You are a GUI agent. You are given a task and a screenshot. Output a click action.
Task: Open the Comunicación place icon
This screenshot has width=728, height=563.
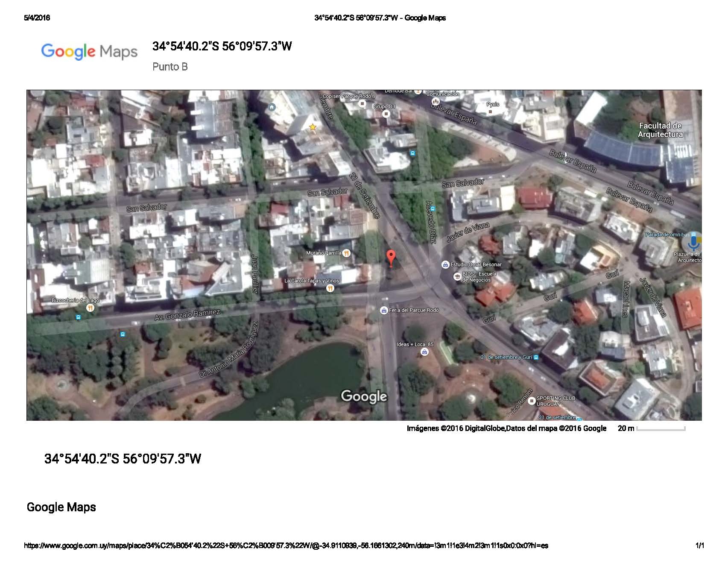point(436,102)
